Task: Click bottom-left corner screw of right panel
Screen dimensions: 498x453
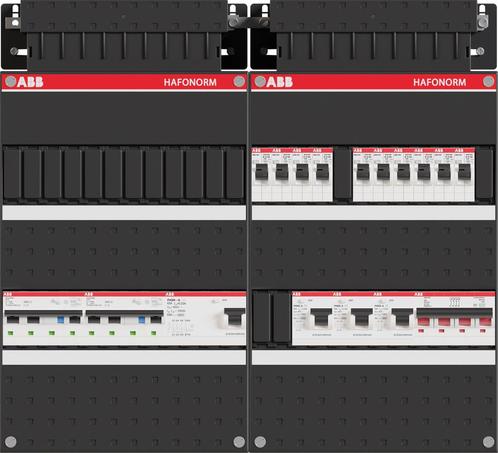Action: [x=260, y=442]
